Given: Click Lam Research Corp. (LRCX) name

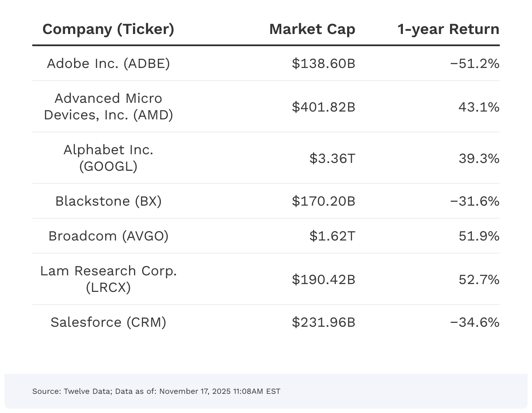Looking at the screenshot, I should point(108,279).
